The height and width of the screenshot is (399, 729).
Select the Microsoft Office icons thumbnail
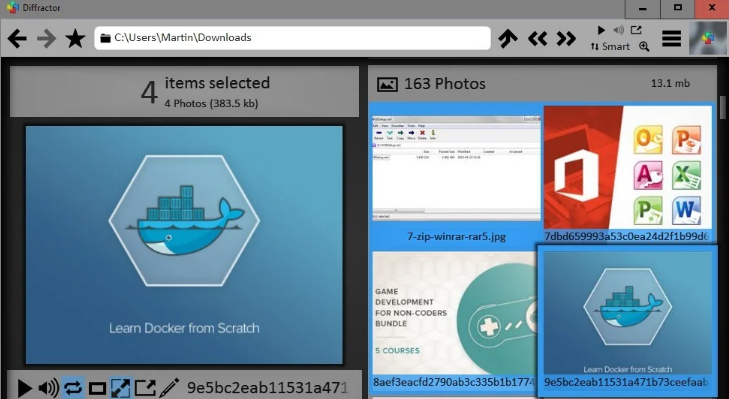coord(628,167)
